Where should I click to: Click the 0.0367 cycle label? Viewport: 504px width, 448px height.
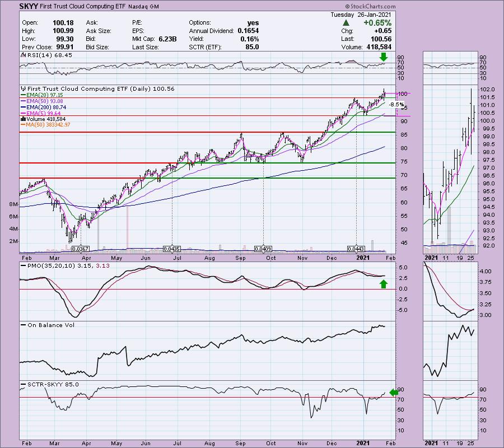tap(80, 249)
